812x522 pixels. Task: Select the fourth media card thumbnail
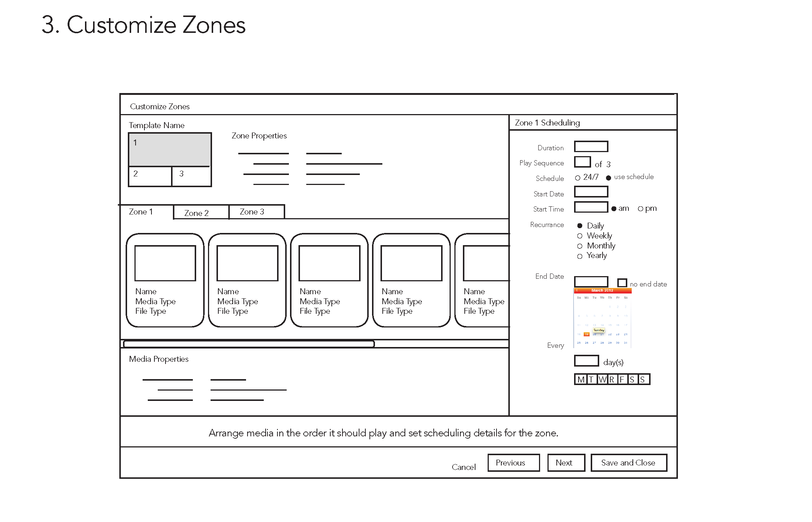(x=411, y=263)
